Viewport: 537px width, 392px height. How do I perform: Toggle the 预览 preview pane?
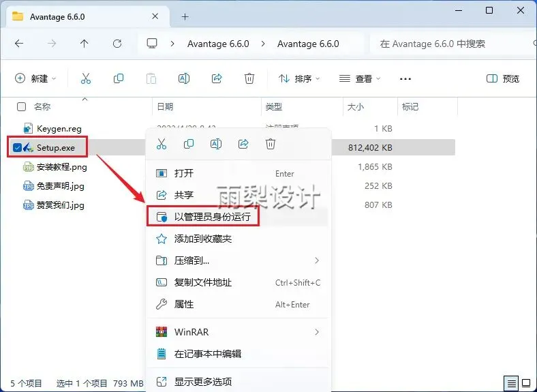pos(502,78)
